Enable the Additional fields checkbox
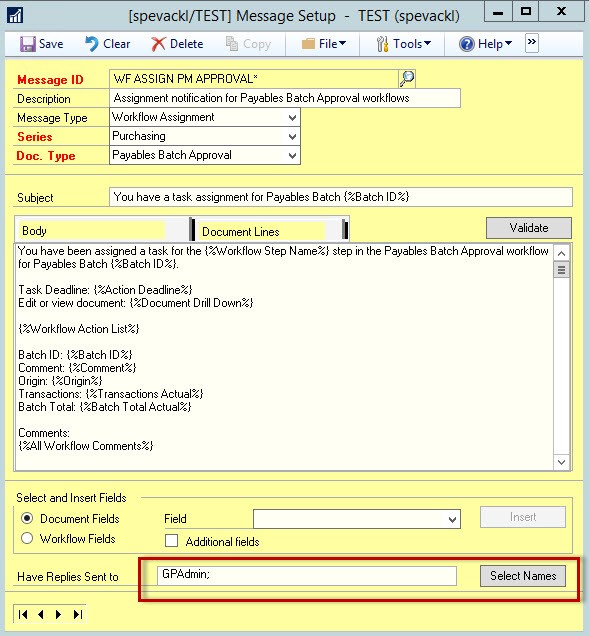Image resolution: width=589 pixels, height=636 pixels. click(171, 541)
